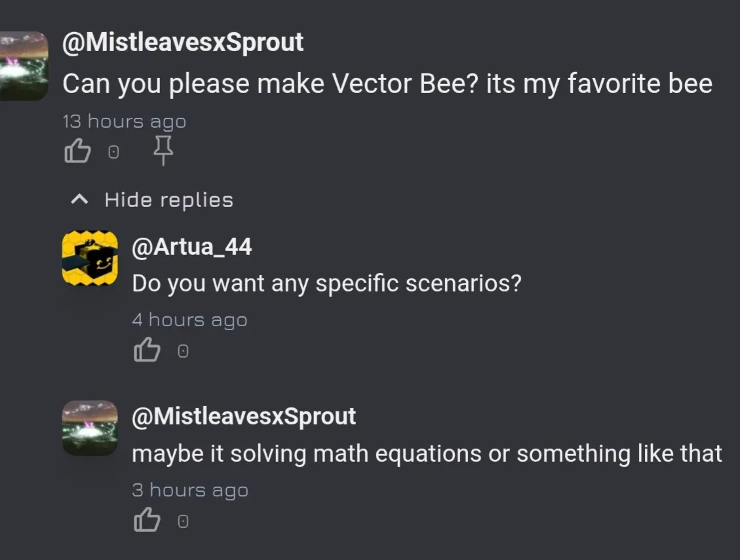Select the 'Can you please make Vector Bee' text

(x=387, y=84)
